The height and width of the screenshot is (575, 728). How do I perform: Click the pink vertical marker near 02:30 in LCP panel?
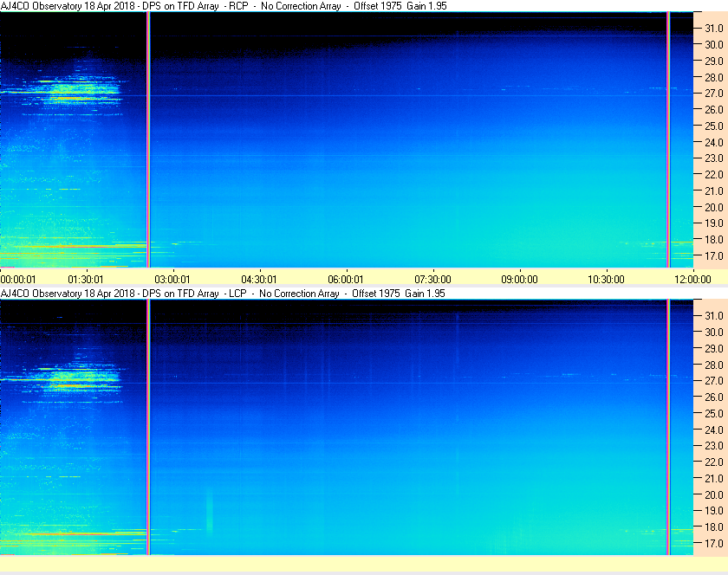148,427
